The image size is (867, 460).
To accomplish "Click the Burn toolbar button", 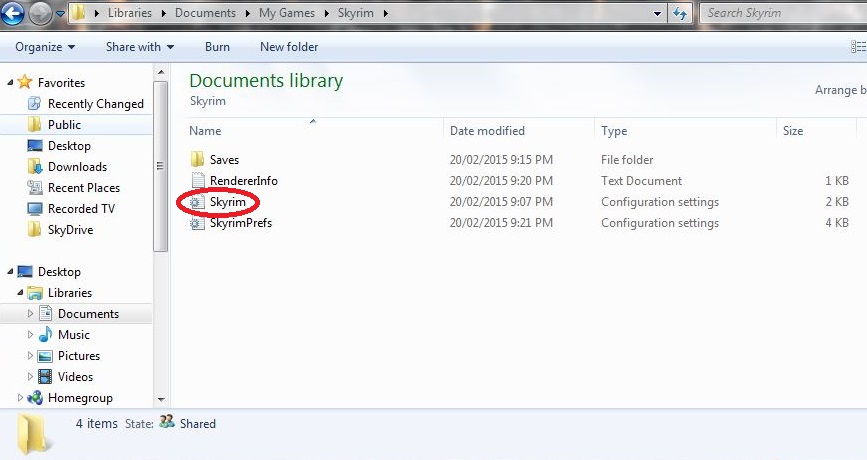I will (x=217, y=47).
